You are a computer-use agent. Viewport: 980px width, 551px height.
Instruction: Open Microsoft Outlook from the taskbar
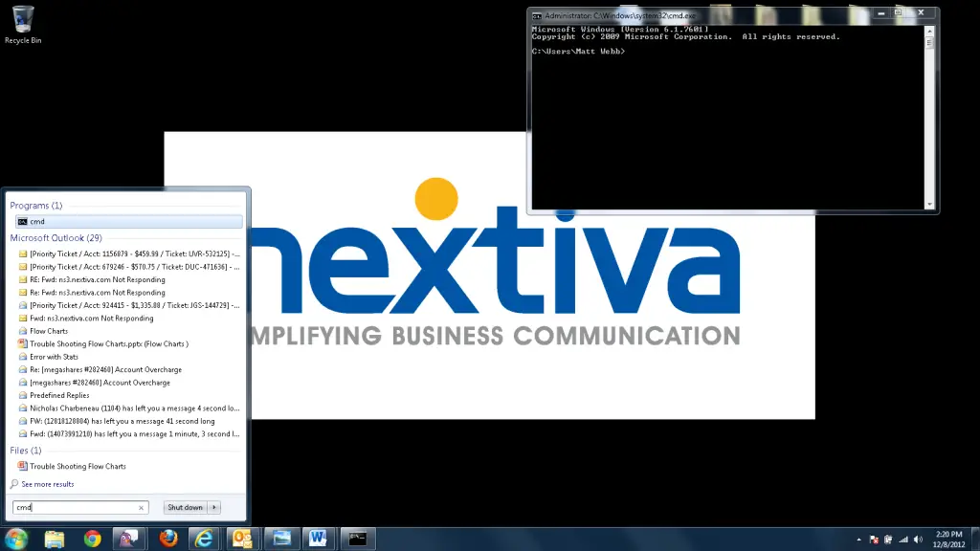click(241, 539)
